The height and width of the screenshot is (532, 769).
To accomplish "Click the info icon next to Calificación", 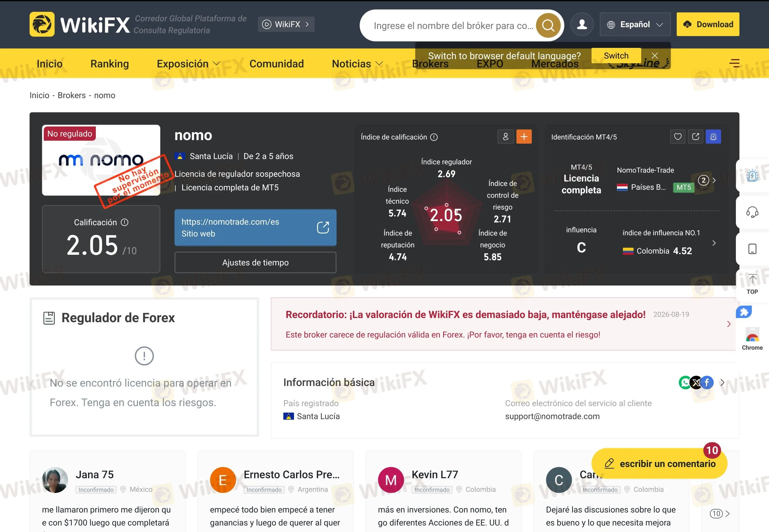I will click(125, 222).
